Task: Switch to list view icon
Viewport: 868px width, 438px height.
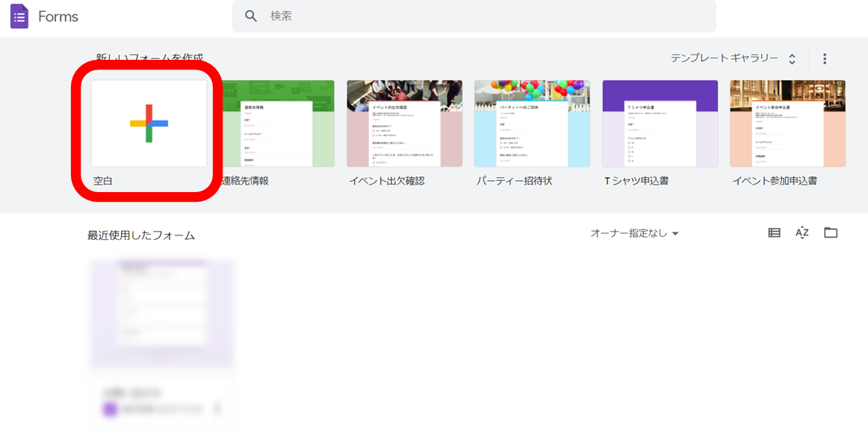Action: (x=775, y=233)
